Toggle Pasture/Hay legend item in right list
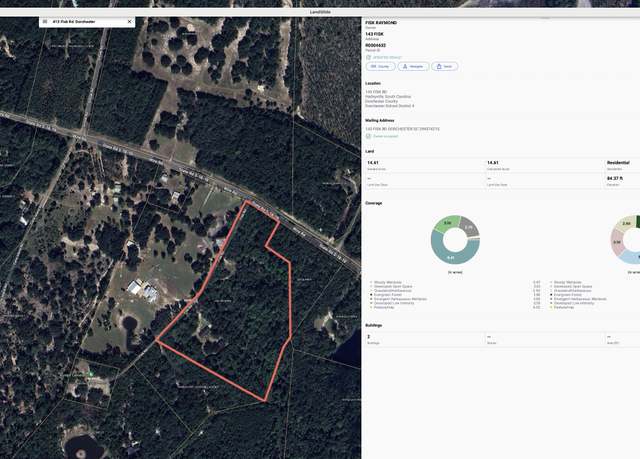 point(564,307)
